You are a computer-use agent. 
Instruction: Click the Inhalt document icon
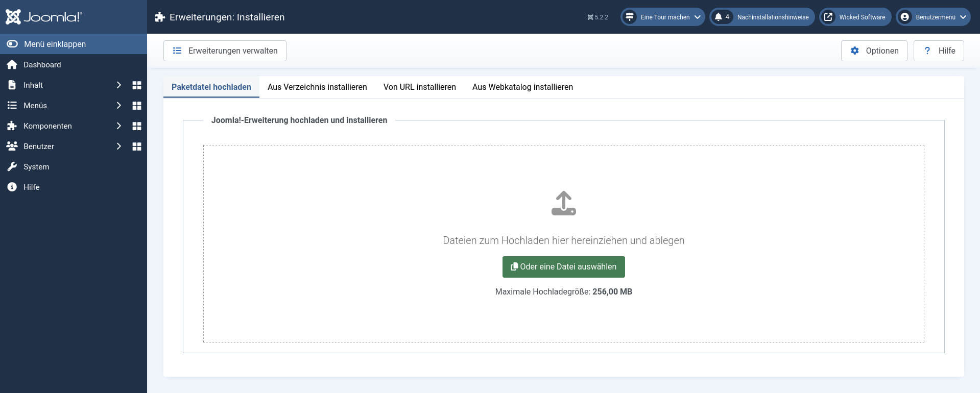point(12,85)
